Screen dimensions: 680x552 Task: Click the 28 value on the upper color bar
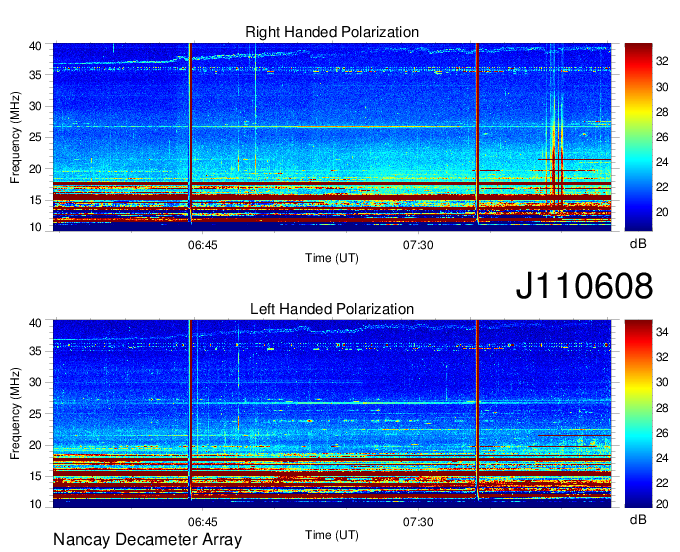pos(662,112)
